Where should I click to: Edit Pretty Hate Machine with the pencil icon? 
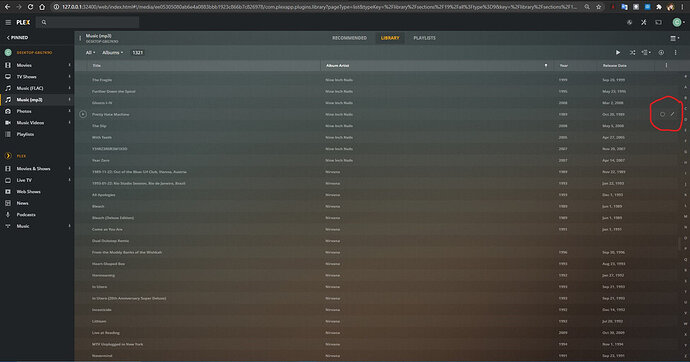(672, 114)
